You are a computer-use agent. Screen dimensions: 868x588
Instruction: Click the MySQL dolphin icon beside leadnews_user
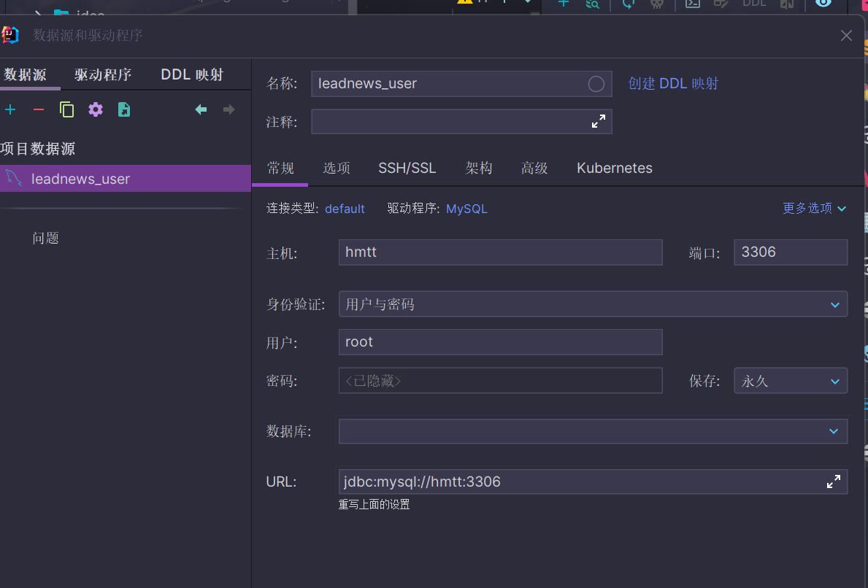13,178
